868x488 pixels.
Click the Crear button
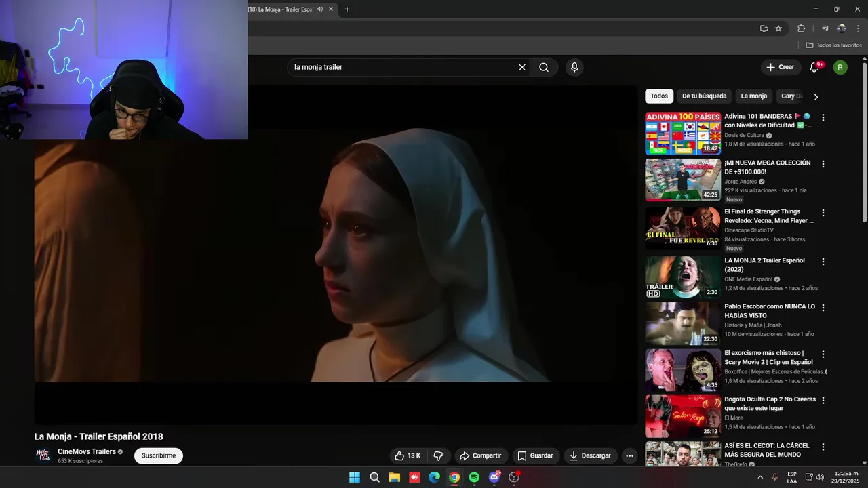(780, 67)
